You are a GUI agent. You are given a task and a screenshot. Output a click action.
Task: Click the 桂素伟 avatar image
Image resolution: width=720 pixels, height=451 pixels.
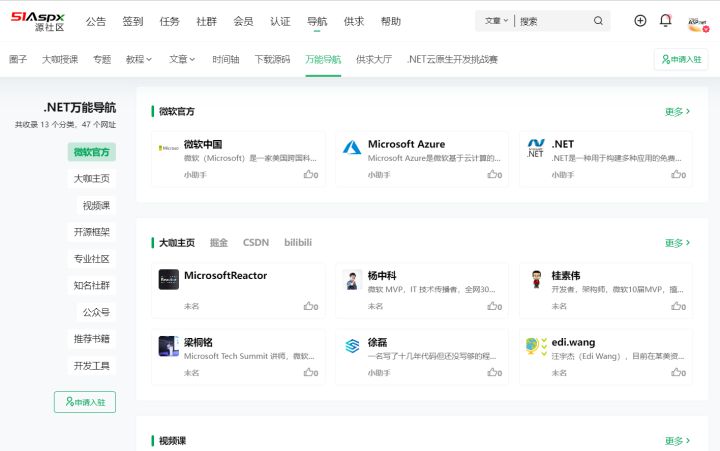click(535, 279)
